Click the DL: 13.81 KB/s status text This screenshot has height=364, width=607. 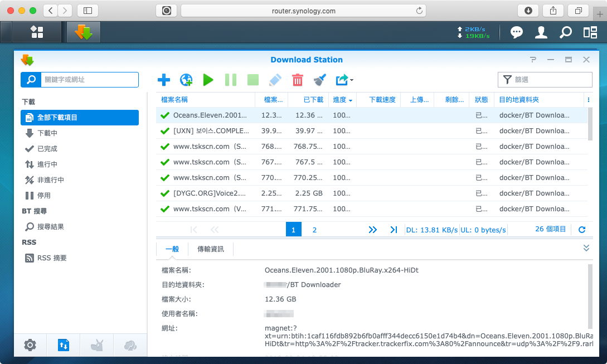coord(431,230)
